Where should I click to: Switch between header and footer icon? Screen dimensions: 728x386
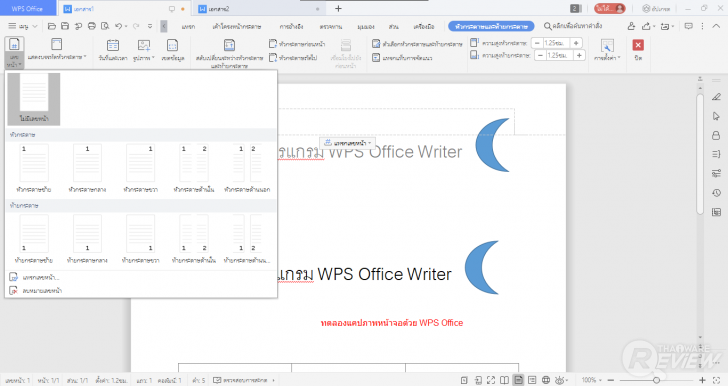(x=229, y=45)
